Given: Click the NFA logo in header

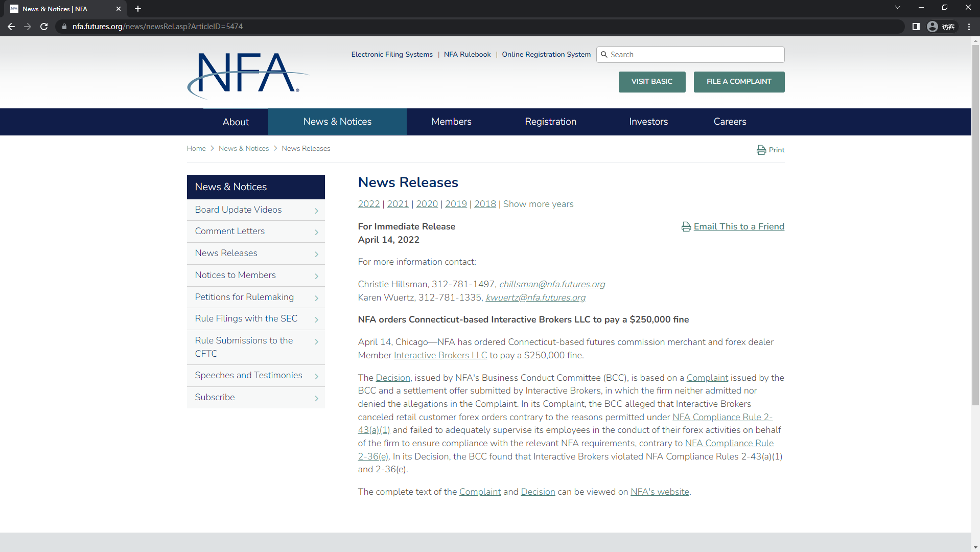Looking at the screenshot, I should pyautogui.click(x=247, y=75).
